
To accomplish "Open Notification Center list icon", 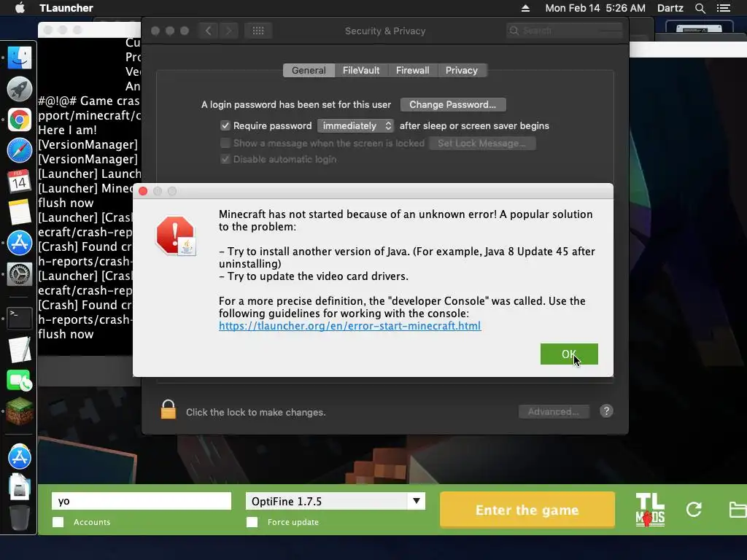I will pyautogui.click(x=724, y=8).
